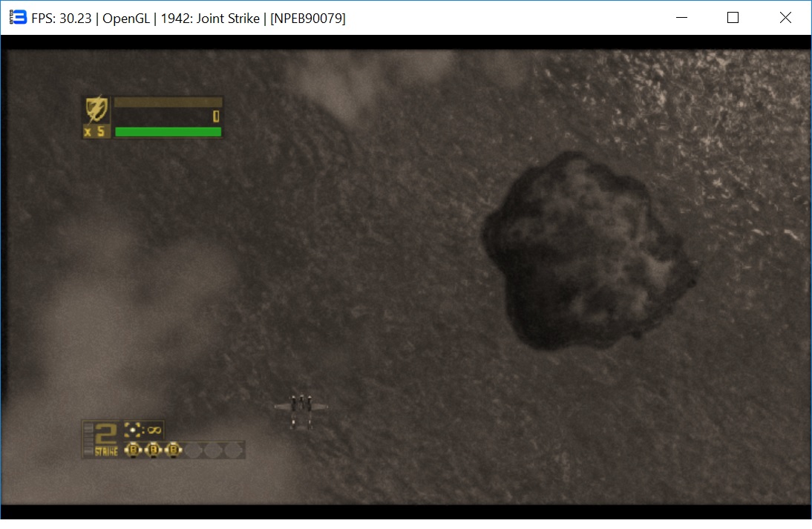The width and height of the screenshot is (812, 529).
Task: Click the "FPS: 30.23" readout in the title bar
Action: click(x=61, y=18)
